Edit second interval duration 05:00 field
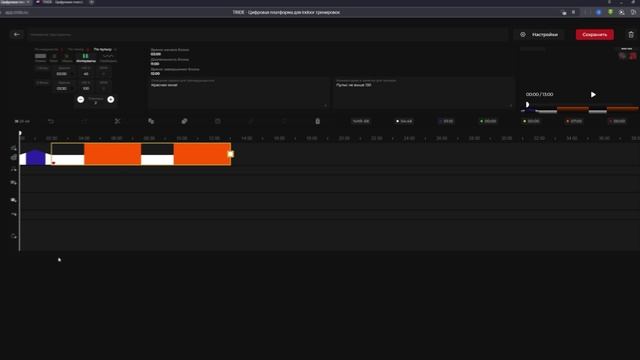 62,88
